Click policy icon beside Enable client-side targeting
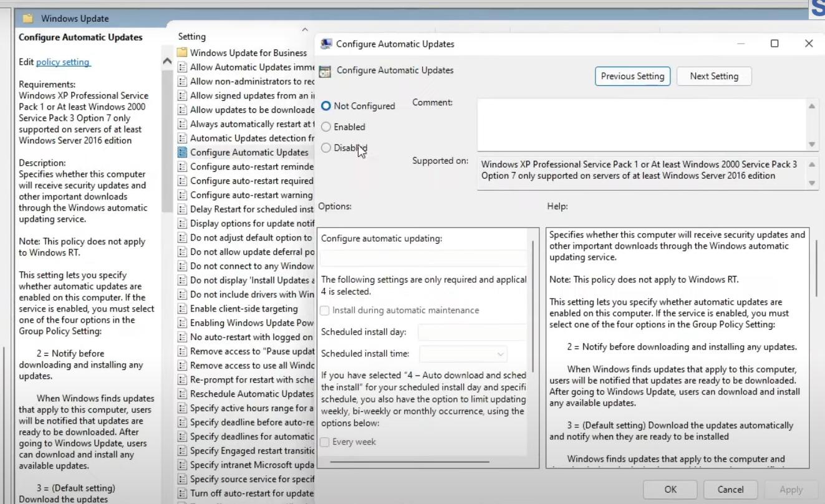 [182, 308]
